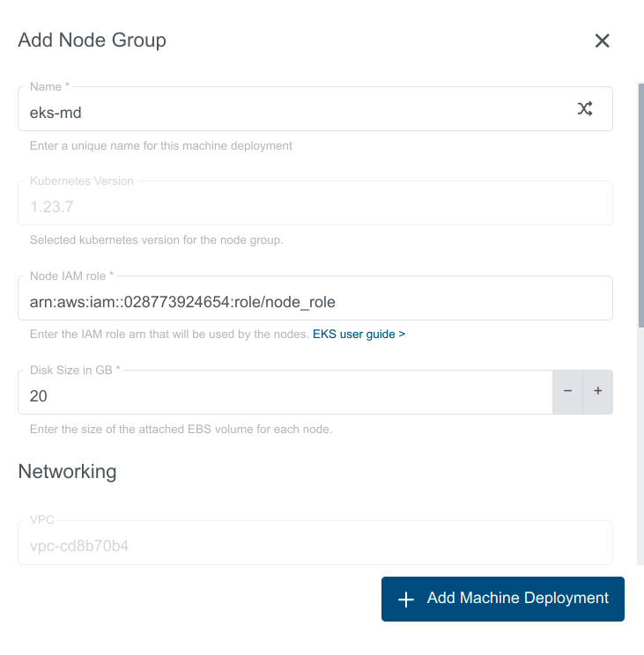Click the disabled Kubernetes Version field

pos(314,208)
